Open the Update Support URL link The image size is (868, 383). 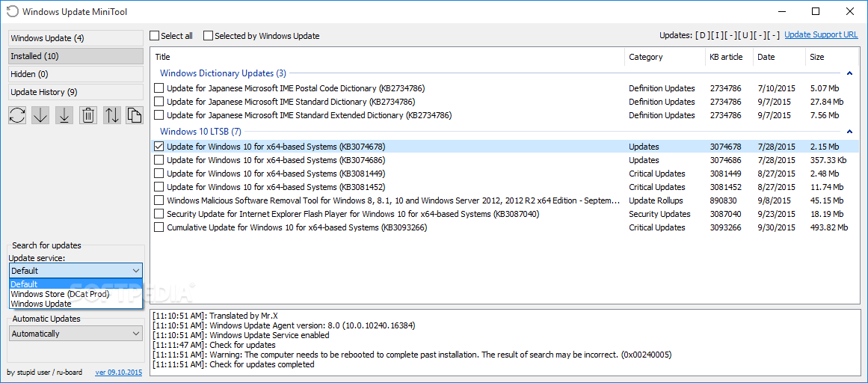(821, 35)
